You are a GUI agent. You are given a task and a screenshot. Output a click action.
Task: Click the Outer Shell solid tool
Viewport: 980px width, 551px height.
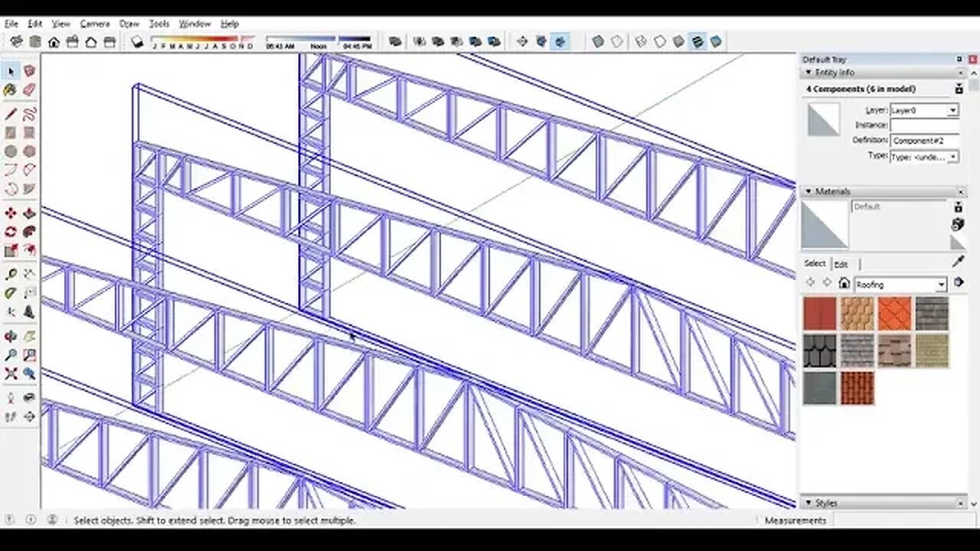396,42
